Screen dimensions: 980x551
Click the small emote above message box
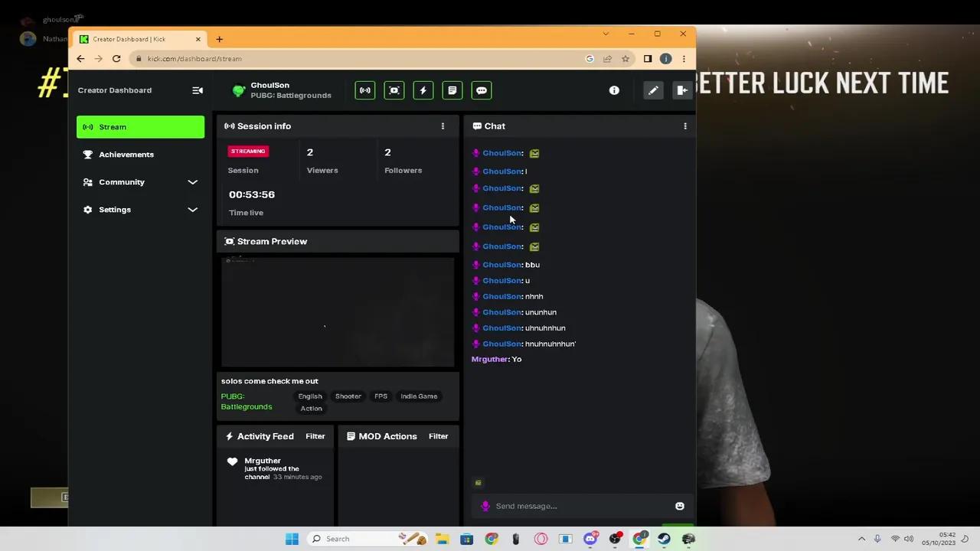(479, 483)
